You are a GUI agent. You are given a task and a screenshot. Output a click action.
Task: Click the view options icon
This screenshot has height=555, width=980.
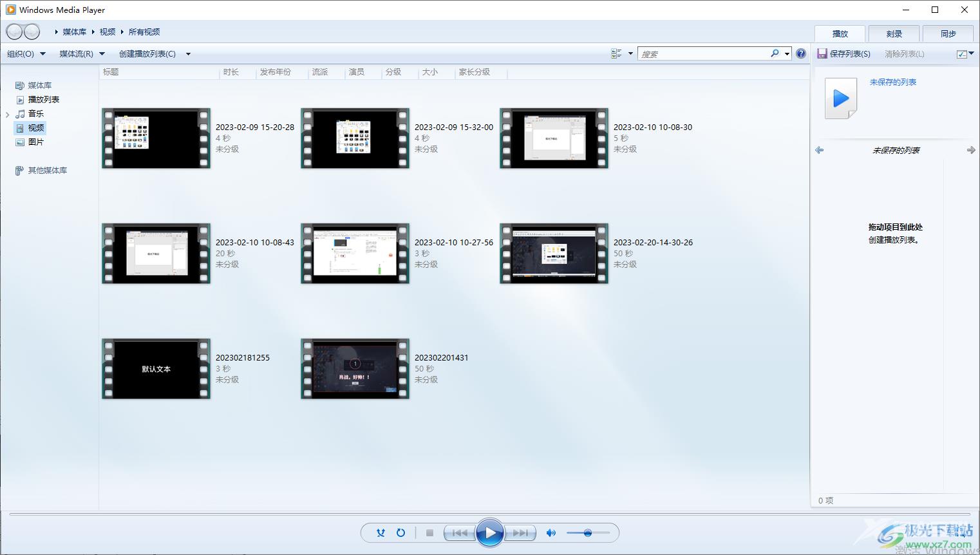pyautogui.click(x=616, y=53)
